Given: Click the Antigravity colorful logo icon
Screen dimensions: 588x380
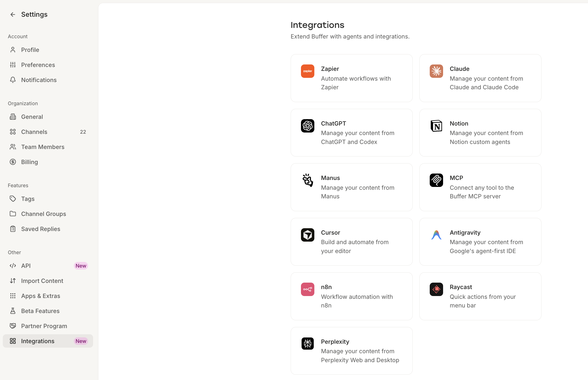Looking at the screenshot, I should point(436,235).
